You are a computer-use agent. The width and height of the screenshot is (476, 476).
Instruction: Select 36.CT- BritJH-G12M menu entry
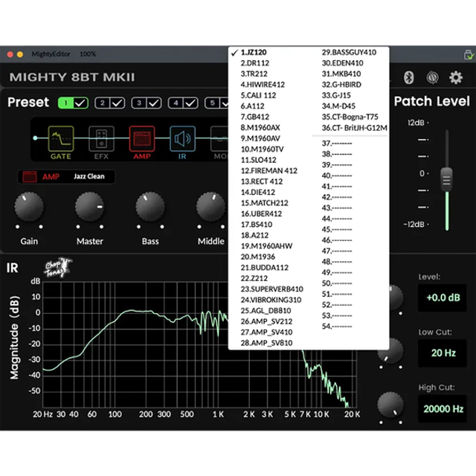(354, 128)
